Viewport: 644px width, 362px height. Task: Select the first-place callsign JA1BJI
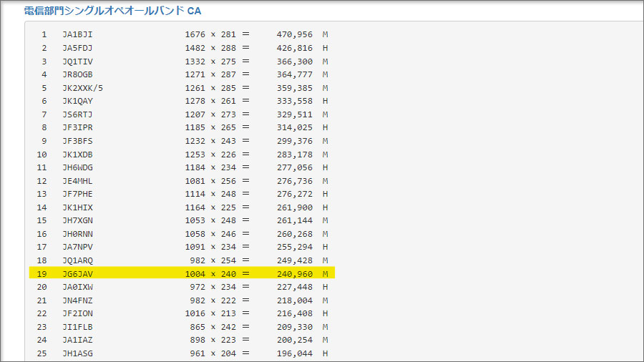click(x=77, y=34)
